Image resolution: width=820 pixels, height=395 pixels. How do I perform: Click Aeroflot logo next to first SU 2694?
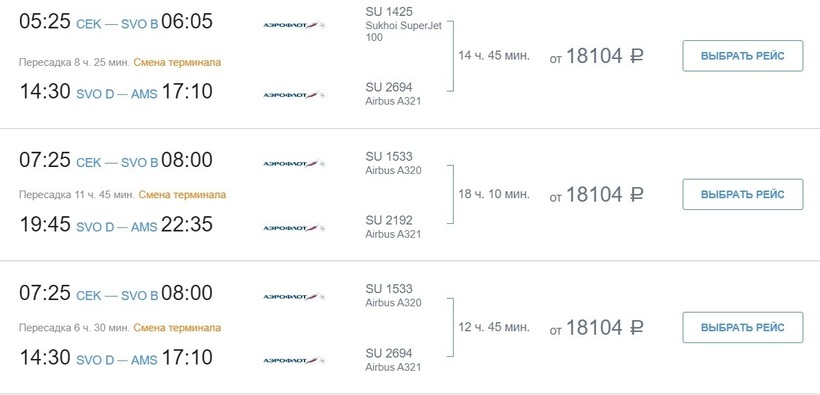293,95
